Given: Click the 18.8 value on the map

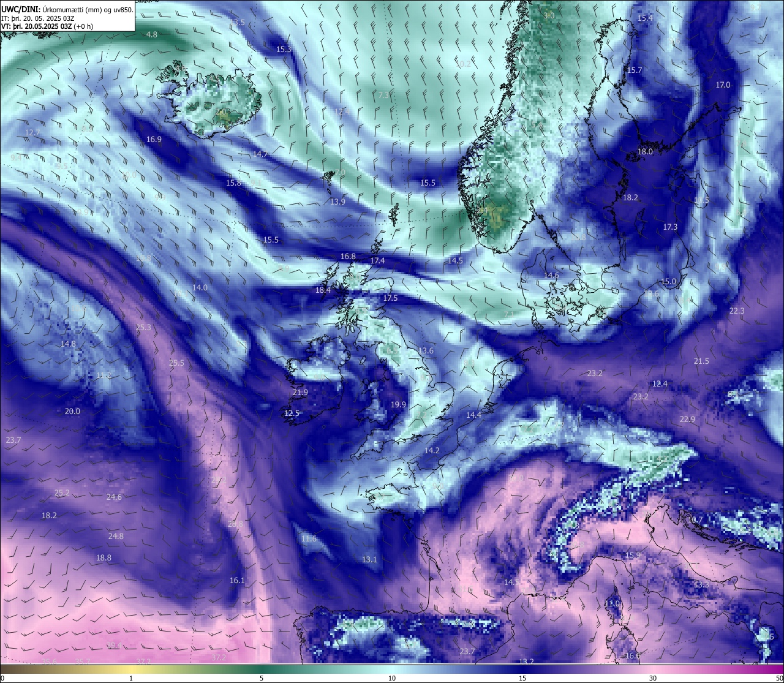Looking at the screenshot, I should point(104,557).
